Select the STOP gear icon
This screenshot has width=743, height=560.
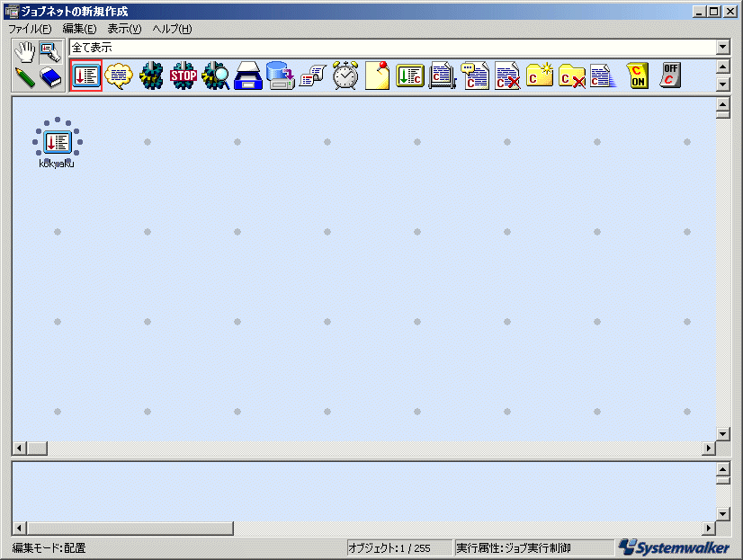point(184,76)
